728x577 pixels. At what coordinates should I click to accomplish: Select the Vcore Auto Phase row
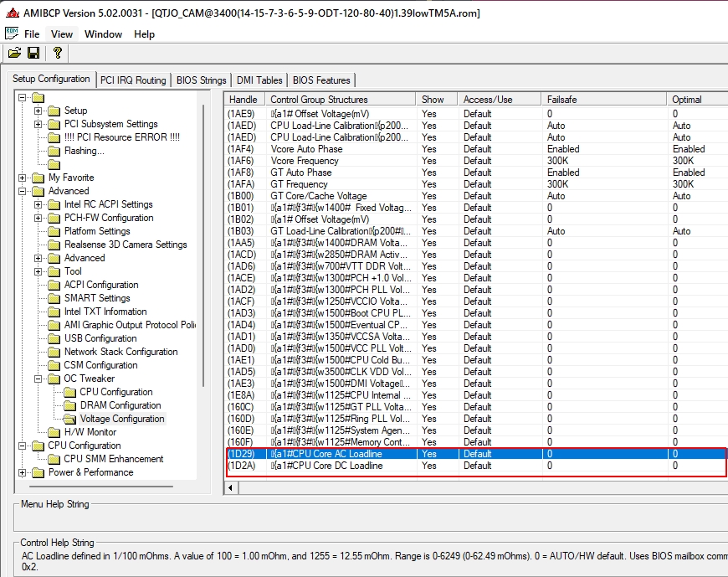coord(476,149)
